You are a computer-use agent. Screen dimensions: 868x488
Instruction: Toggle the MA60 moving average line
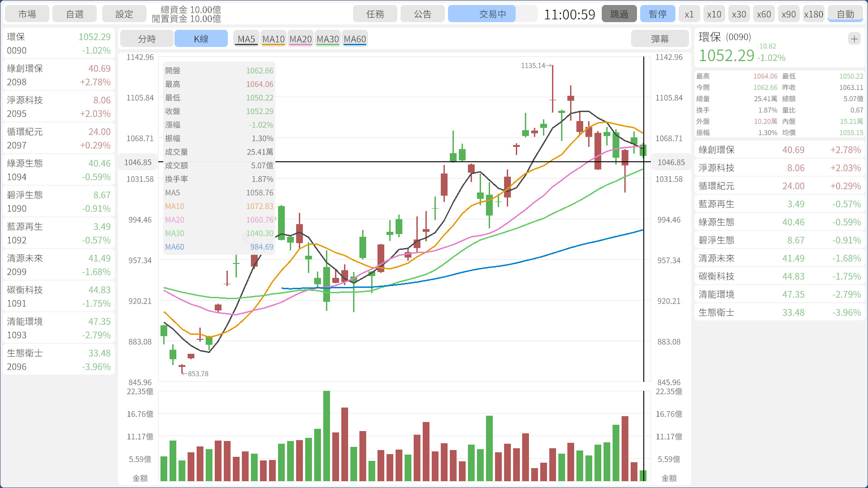tap(355, 39)
